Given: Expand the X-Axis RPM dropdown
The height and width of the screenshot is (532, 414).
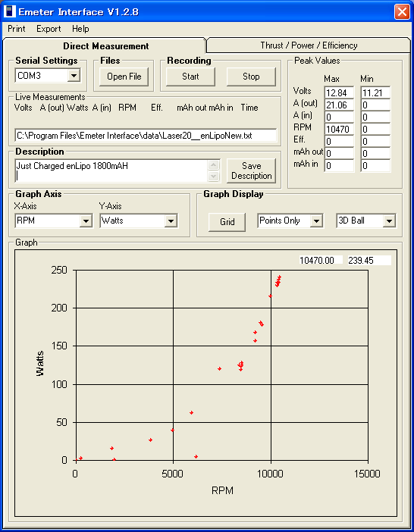Looking at the screenshot, I should point(86,221).
